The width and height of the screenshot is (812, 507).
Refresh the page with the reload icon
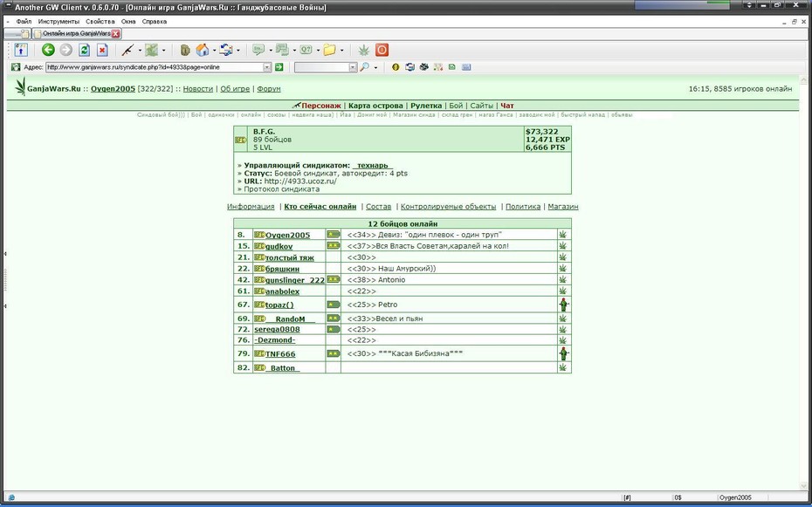[x=85, y=51]
